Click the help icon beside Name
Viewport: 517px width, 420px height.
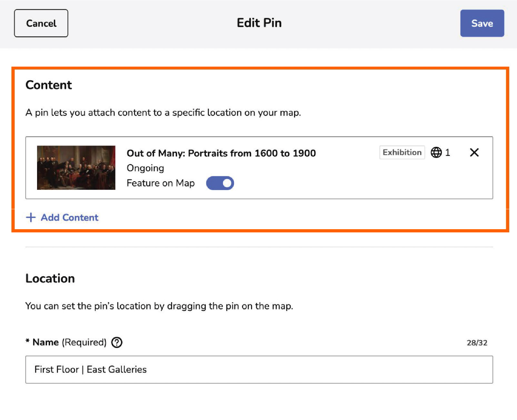pyautogui.click(x=117, y=342)
